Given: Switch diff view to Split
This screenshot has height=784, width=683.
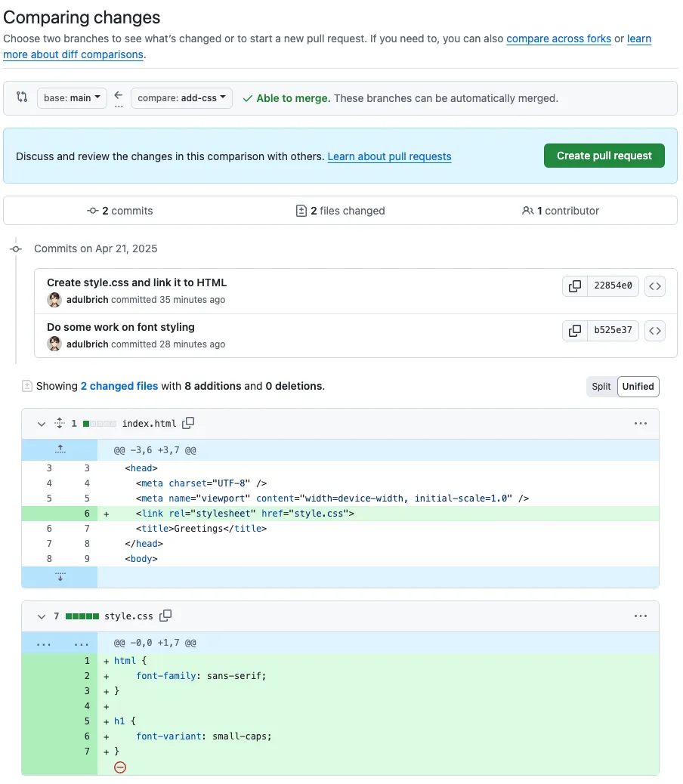Looking at the screenshot, I should (601, 387).
